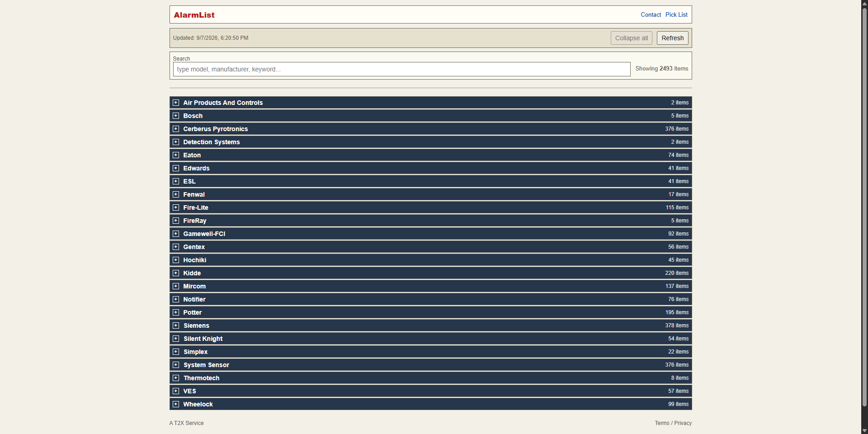Expand the Gentex plus icon
The width and height of the screenshot is (868, 434).
[x=176, y=247]
